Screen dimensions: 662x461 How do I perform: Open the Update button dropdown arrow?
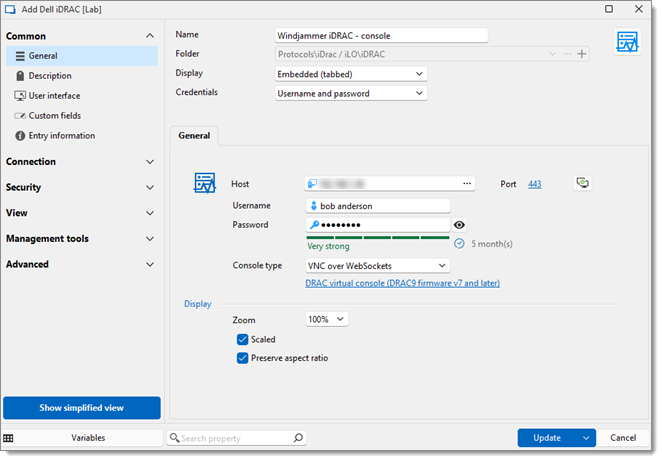(586, 438)
